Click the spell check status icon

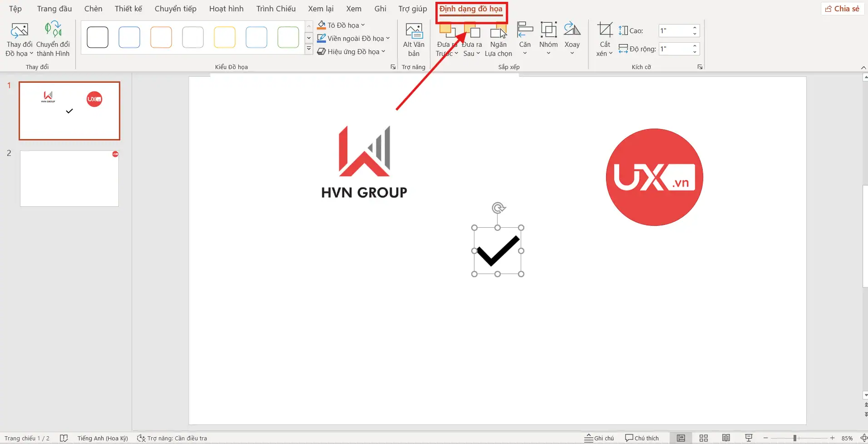64,438
